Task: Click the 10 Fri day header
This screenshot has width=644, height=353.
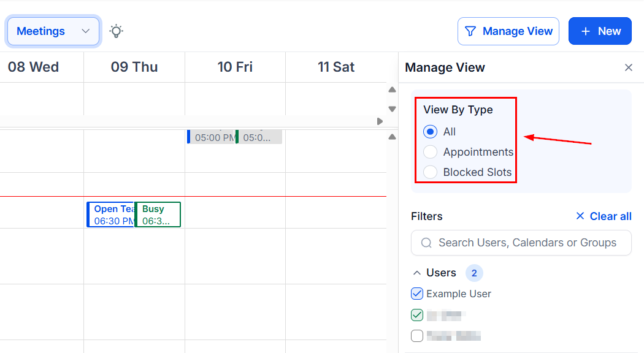Action: tap(235, 67)
